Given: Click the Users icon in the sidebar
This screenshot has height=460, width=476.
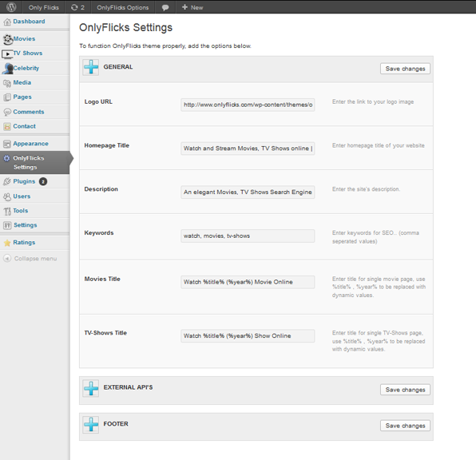Looking at the screenshot, I should click(x=7, y=196).
